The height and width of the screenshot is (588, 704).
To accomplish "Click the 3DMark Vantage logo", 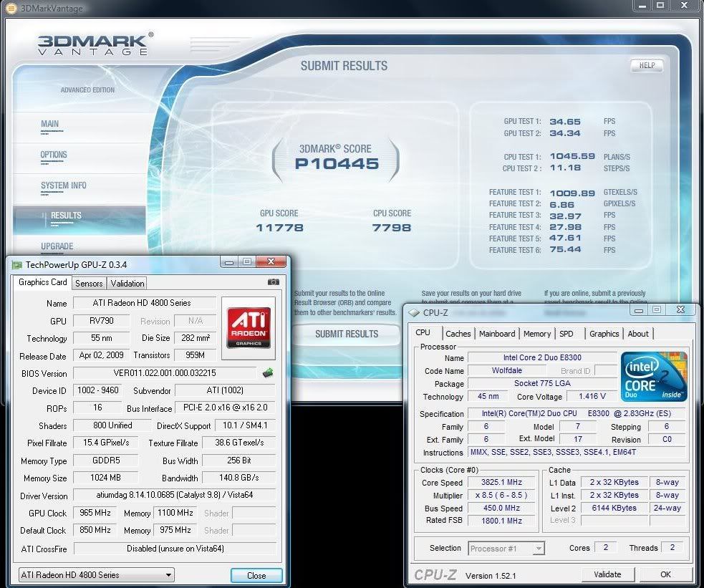I will tap(95, 44).
